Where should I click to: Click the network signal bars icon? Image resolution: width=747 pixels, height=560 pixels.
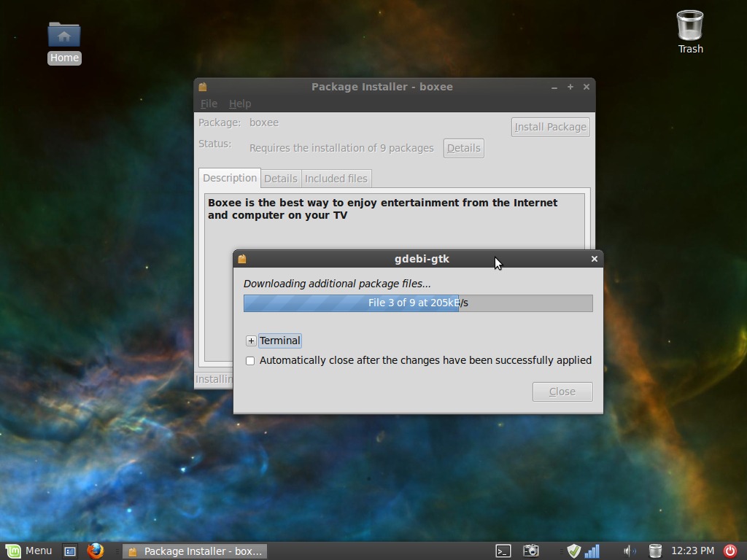(592, 551)
